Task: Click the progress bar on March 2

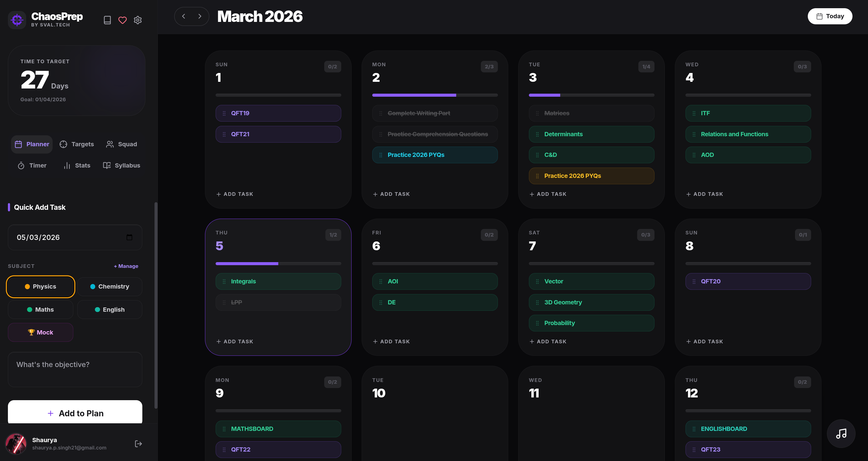Action: point(435,95)
